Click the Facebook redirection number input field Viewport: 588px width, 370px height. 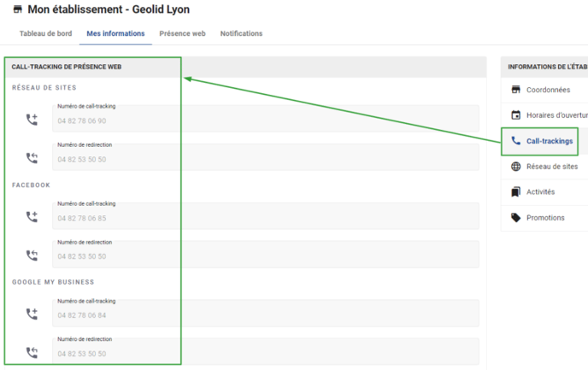(x=265, y=256)
